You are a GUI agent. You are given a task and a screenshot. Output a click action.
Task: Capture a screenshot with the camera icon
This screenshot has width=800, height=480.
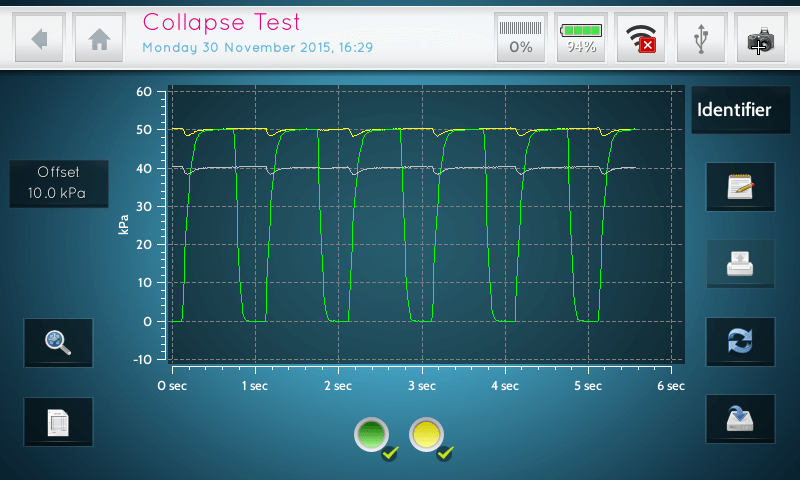coord(760,38)
